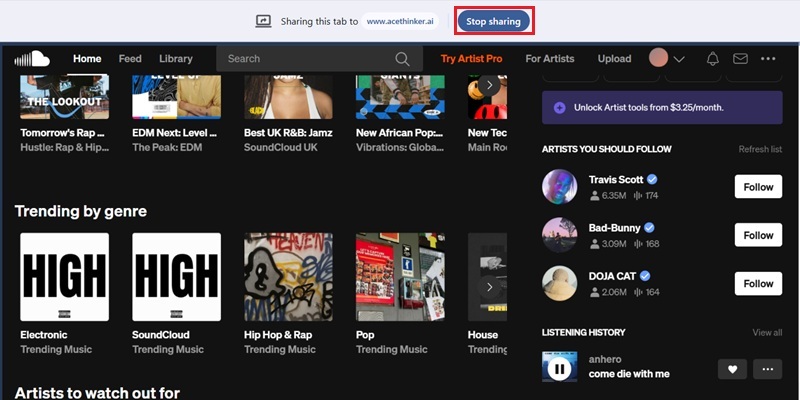Screen dimensions: 800x400
Task: Open New African Pop playlist cover
Action: pos(400,97)
